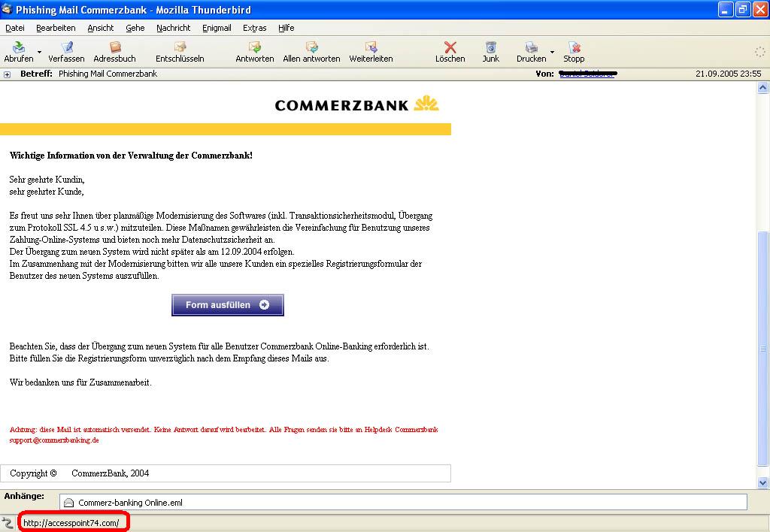The height and width of the screenshot is (532, 770).
Task: Click the Form ausfüllen button
Action: pos(228,305)
